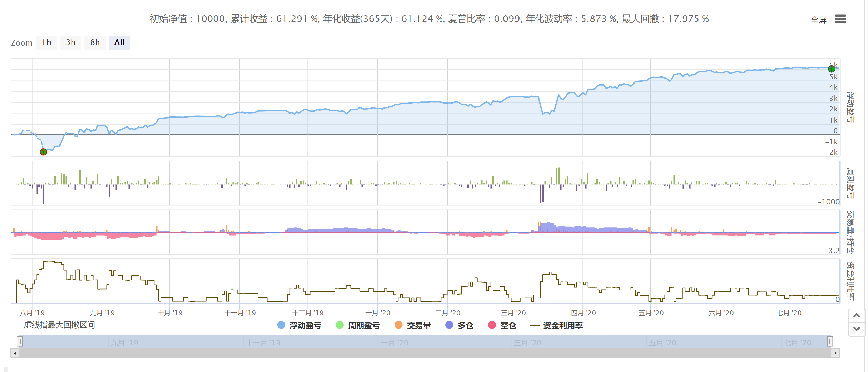This screenshot has height=372, width=868.
Task: Click the 全屏 fullscreen button
Action: [819, 20]
